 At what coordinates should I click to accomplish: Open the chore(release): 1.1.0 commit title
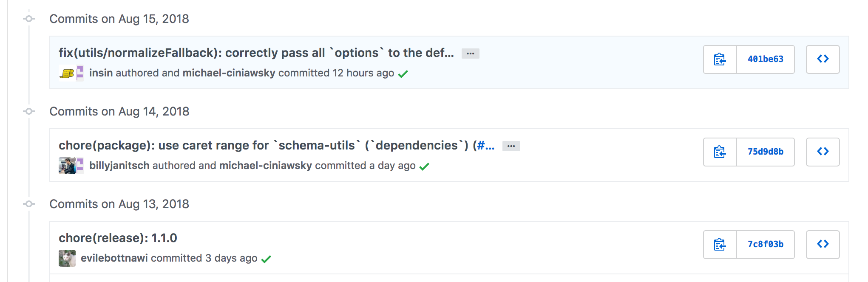[118, 238]
